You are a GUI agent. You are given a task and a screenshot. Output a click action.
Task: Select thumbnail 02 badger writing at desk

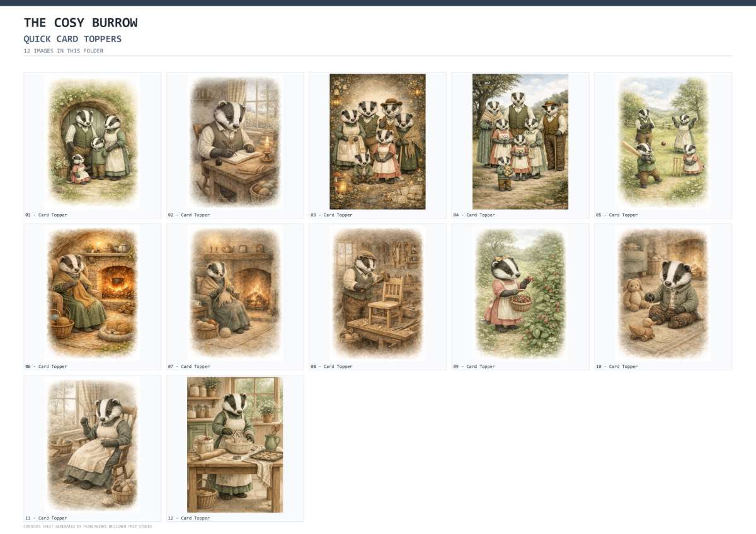coord(235,142)
